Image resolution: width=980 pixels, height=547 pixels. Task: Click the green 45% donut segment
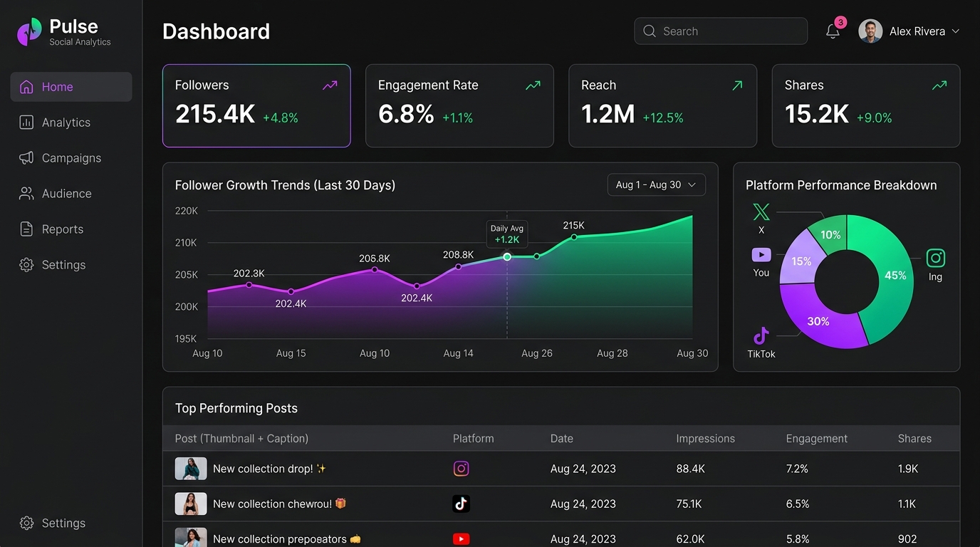click(x=895, y=276)
